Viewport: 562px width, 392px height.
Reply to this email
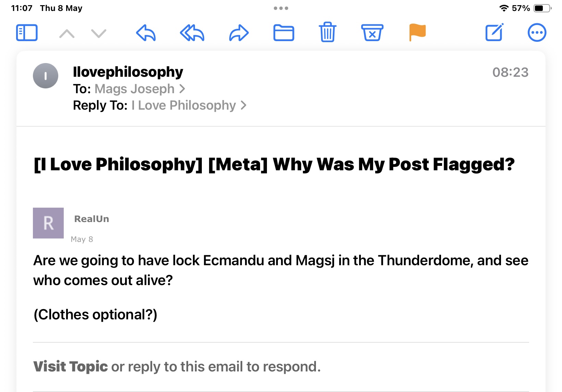pos(146,33)
